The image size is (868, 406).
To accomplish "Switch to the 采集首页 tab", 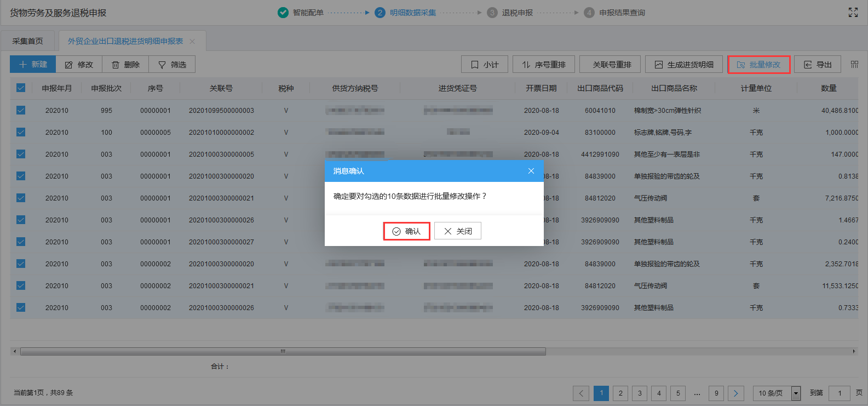I will pos(27,41).
